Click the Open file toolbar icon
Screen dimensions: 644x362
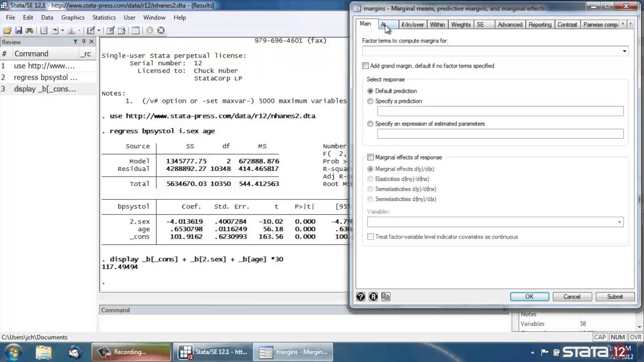8,30
